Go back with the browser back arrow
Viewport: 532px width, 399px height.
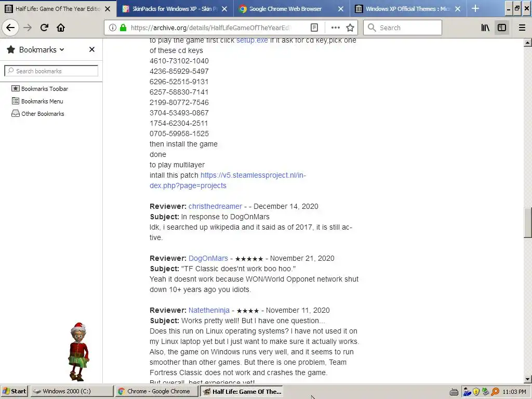click(x=10, y=28)
